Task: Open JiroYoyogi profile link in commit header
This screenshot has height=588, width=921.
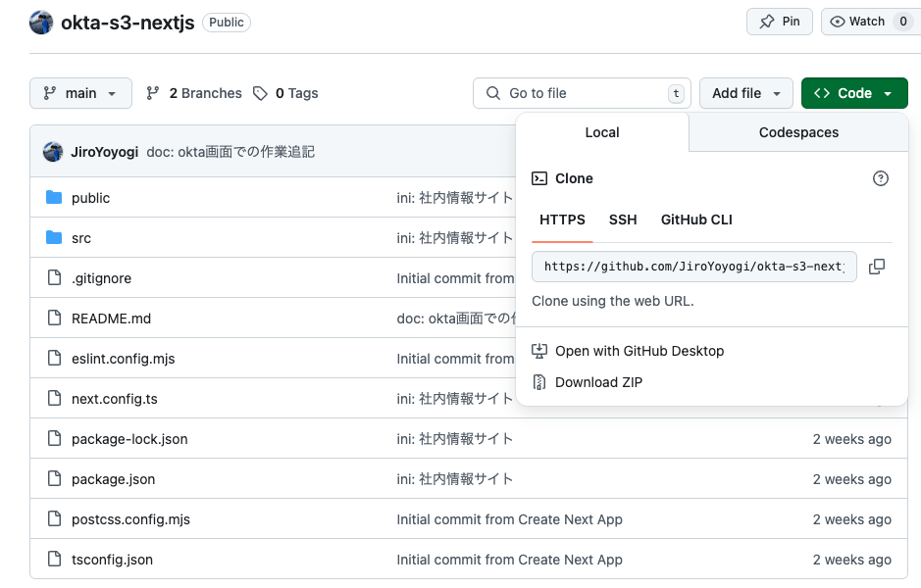Action: (105, 152)
